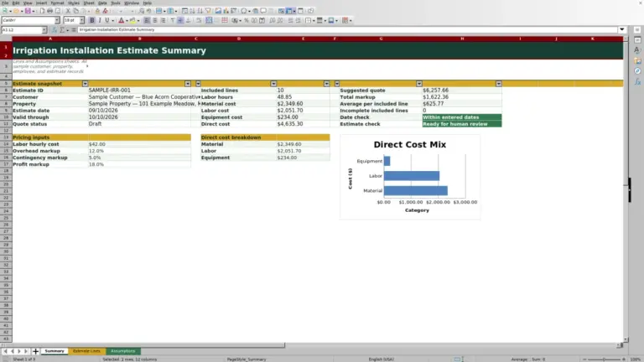Click the Sort Ascending icon
Screen dimensions: 644x362
coord(192,11)
